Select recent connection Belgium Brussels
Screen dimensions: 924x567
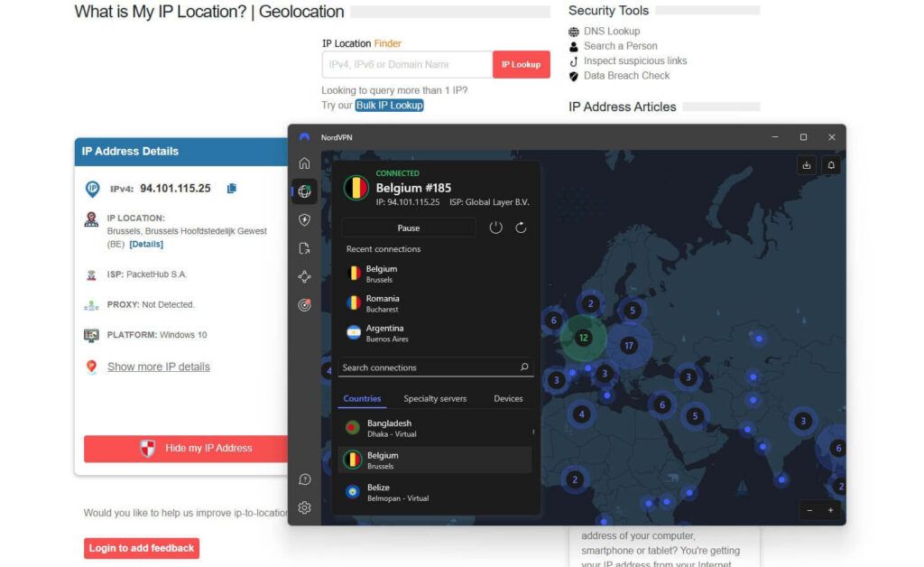coord(435,274)
